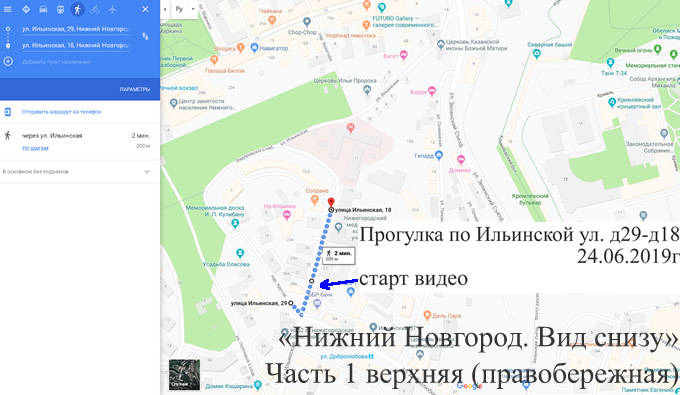
Task: Select best travel mode diamond icon
Action: click(26, 9)
